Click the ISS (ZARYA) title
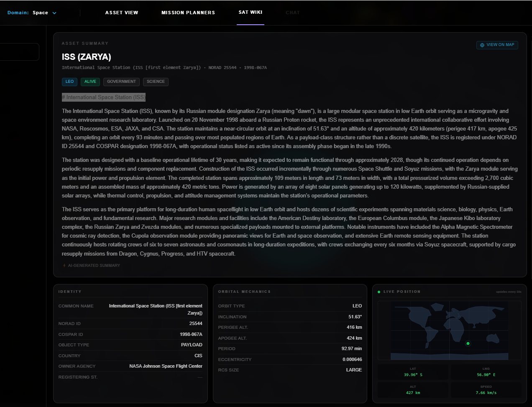Viewport: 532px width, 407px height. [87, 57]
